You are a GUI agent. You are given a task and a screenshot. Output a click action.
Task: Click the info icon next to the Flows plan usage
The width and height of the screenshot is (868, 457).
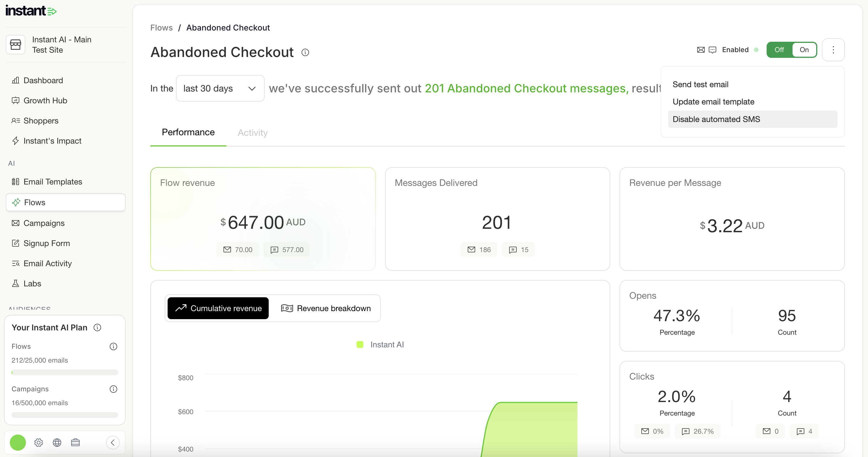pos(113,346)
